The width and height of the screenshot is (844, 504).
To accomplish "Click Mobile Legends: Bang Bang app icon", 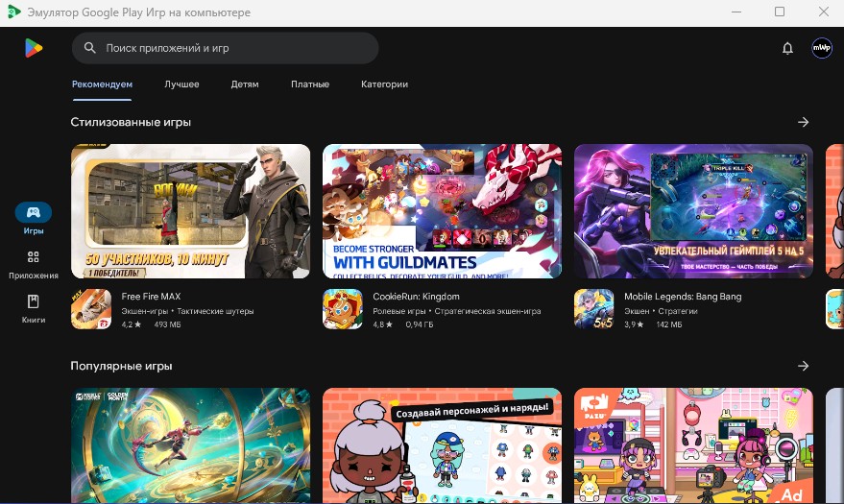I will coord(594,309).
